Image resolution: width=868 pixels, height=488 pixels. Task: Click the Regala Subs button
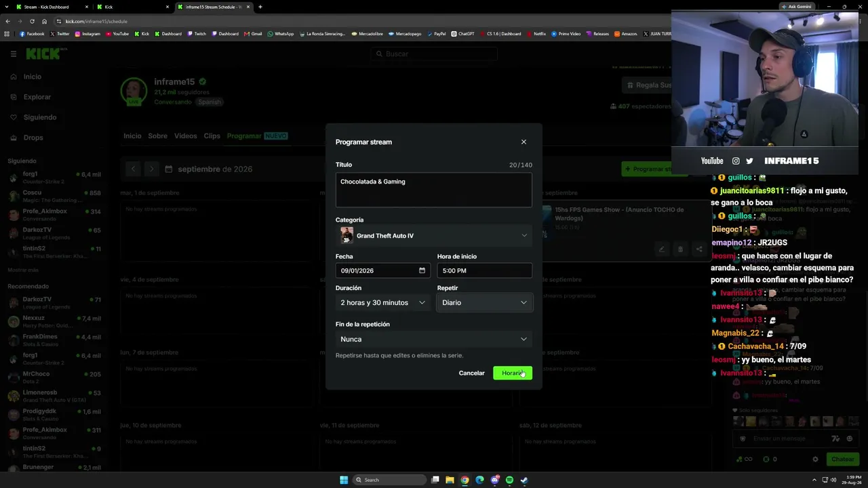(x=648, y=85)
